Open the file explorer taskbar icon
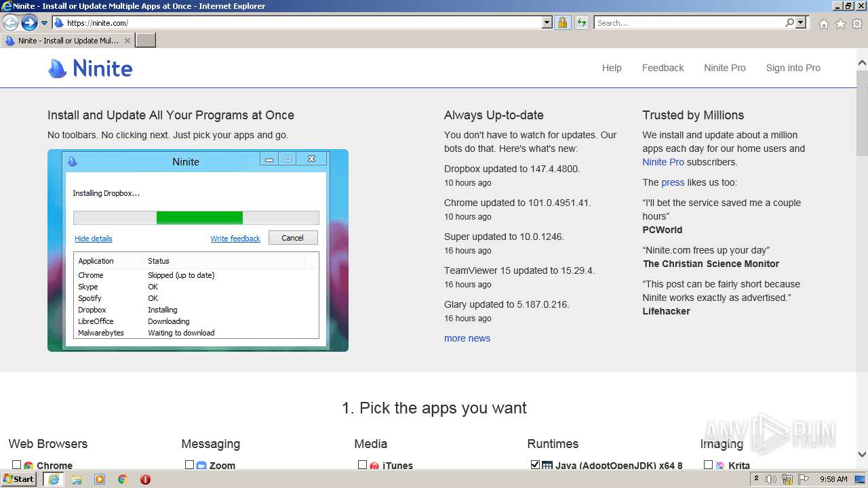This screenshot has height=488, width=868. click(x=77, y=479)
